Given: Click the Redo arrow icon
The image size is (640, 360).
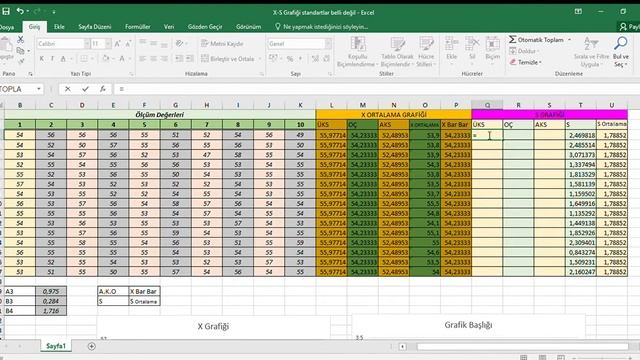Looking at the screenshot, I should tap(37, 11).
